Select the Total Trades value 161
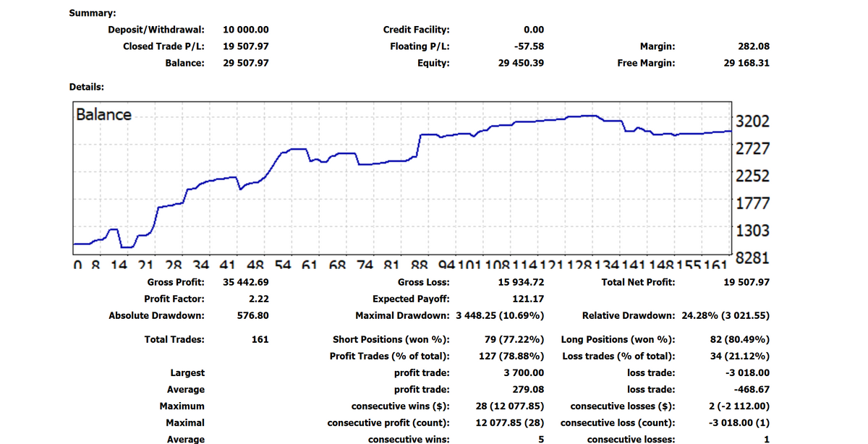The width and height of the screenshot is (868, 444). click(260, 339)
